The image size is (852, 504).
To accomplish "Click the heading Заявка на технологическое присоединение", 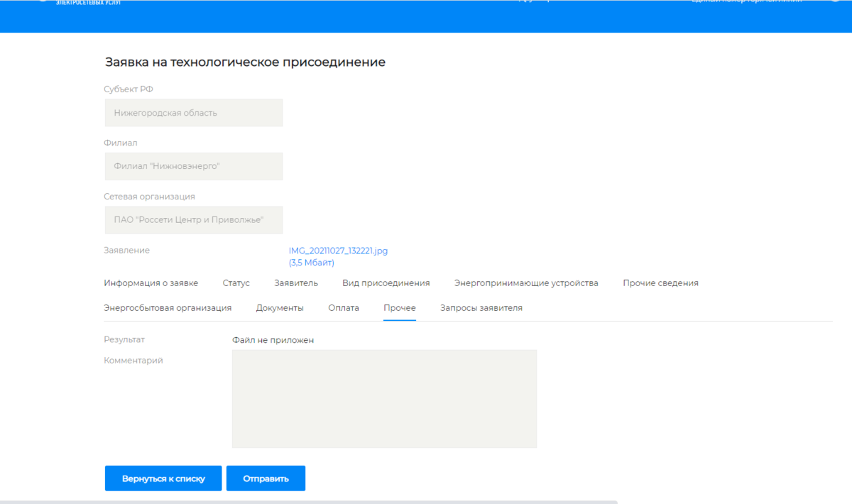I will click(245, 62).
